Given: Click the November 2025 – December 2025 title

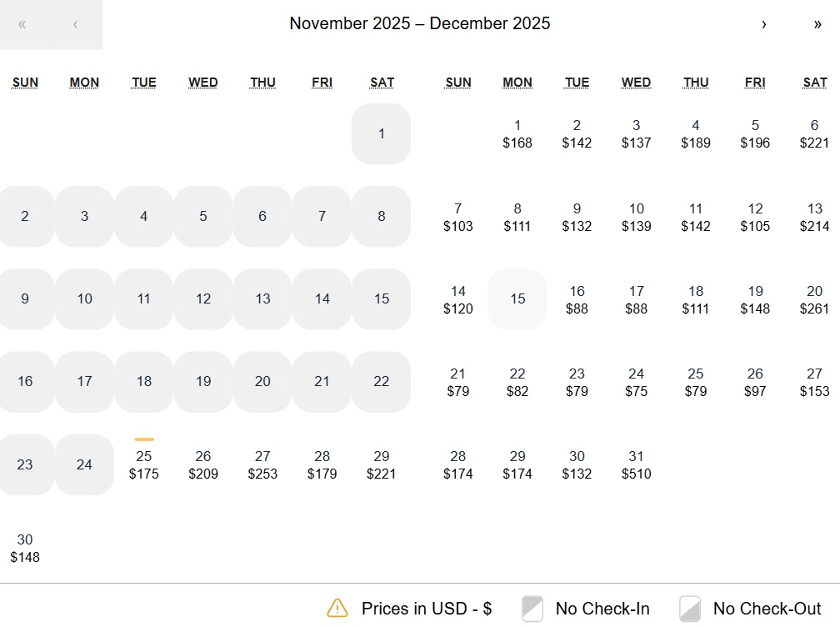Looking at the screenshot, I should [419, 23].
